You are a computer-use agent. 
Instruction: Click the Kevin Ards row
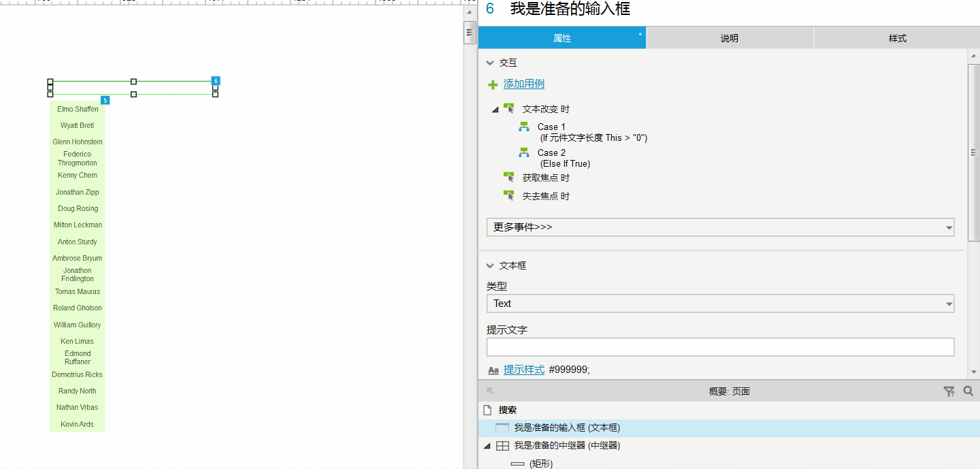coord(78,424)
